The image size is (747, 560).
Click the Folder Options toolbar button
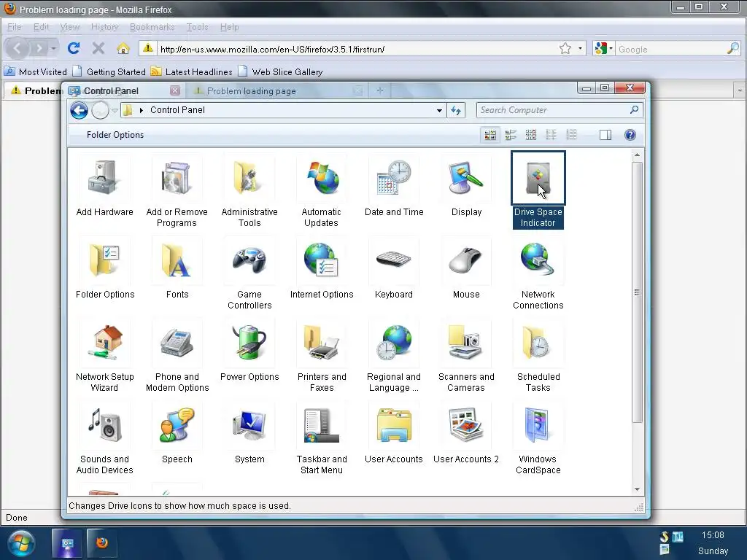pos(115,135)
